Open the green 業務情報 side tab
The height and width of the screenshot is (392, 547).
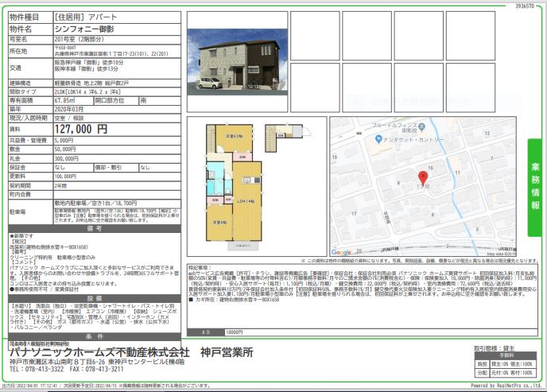coord(534,188)
